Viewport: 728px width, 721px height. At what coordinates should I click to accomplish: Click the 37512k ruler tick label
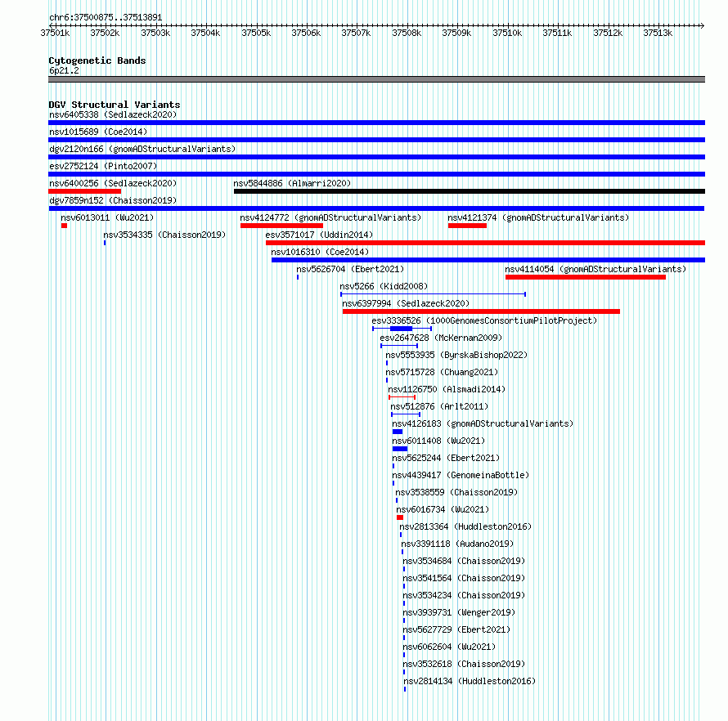pyautogui.click(x=608, y=33)
